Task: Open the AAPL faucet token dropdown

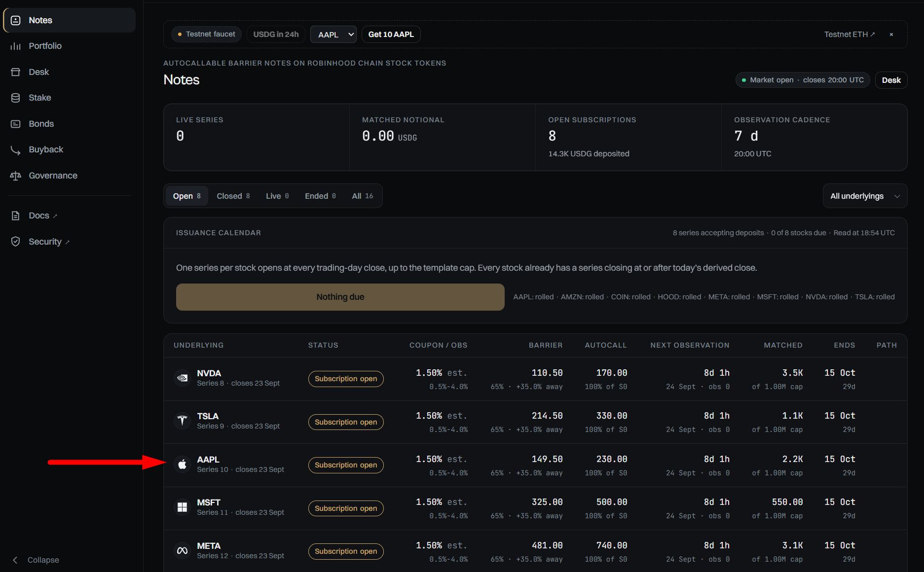Action: click(333, 35)
